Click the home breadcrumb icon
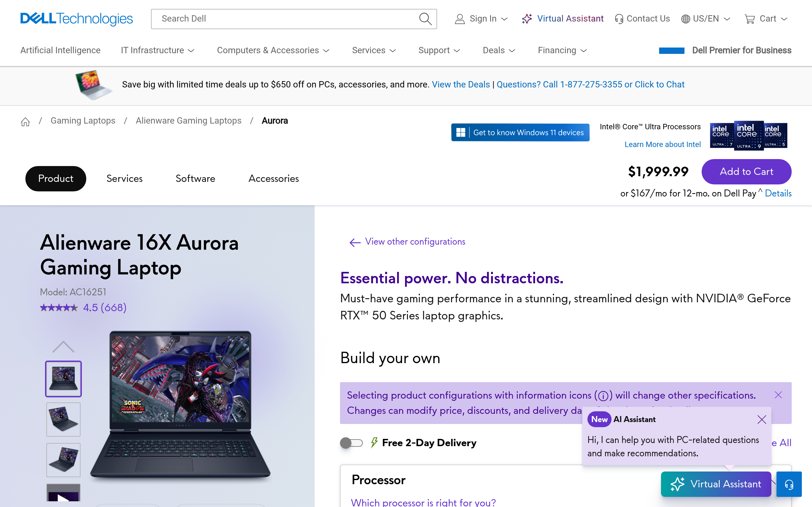The height and width of the screenshot is (507, 812). tap(25, 121)
